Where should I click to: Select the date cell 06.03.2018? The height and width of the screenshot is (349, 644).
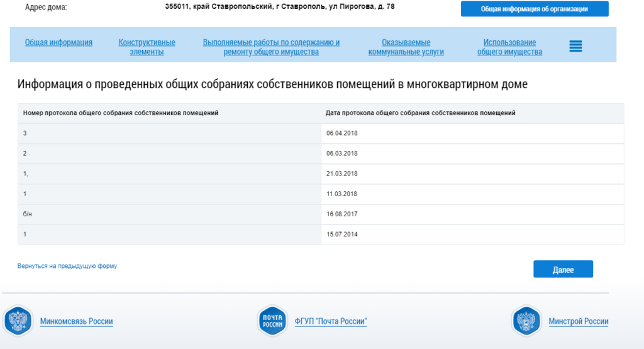pyautogui.click(x=472, y=153)
